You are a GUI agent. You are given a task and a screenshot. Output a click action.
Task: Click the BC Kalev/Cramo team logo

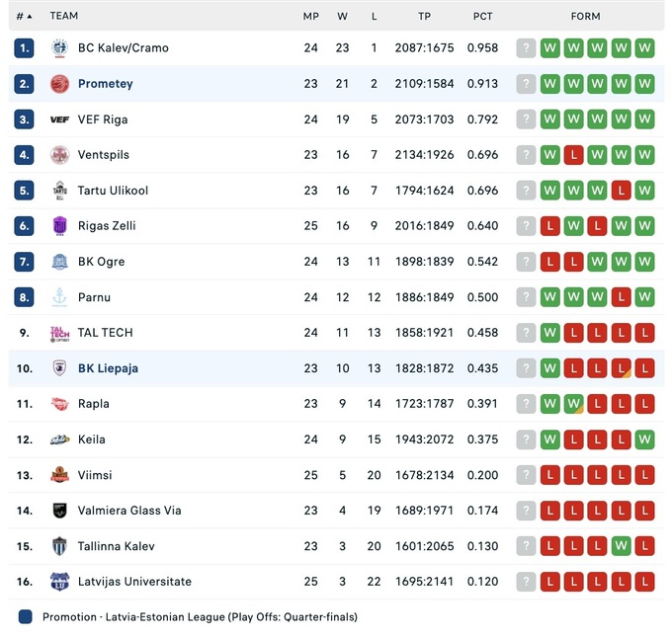59,47
